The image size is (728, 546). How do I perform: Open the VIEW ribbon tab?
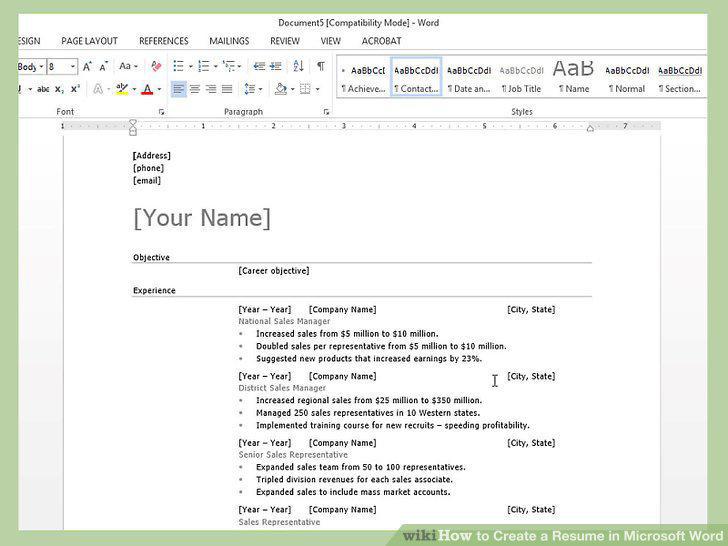click(x=331, y=41)
